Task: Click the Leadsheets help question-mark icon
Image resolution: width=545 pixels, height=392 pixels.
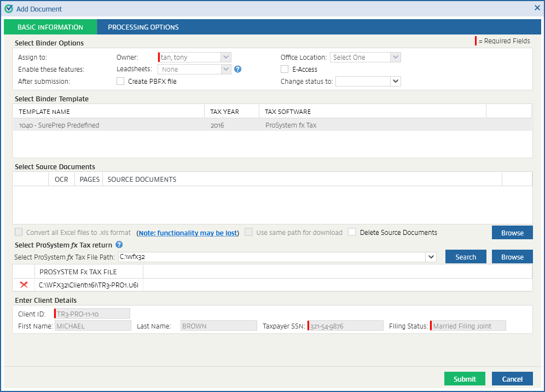Action: tap(237, 70)
